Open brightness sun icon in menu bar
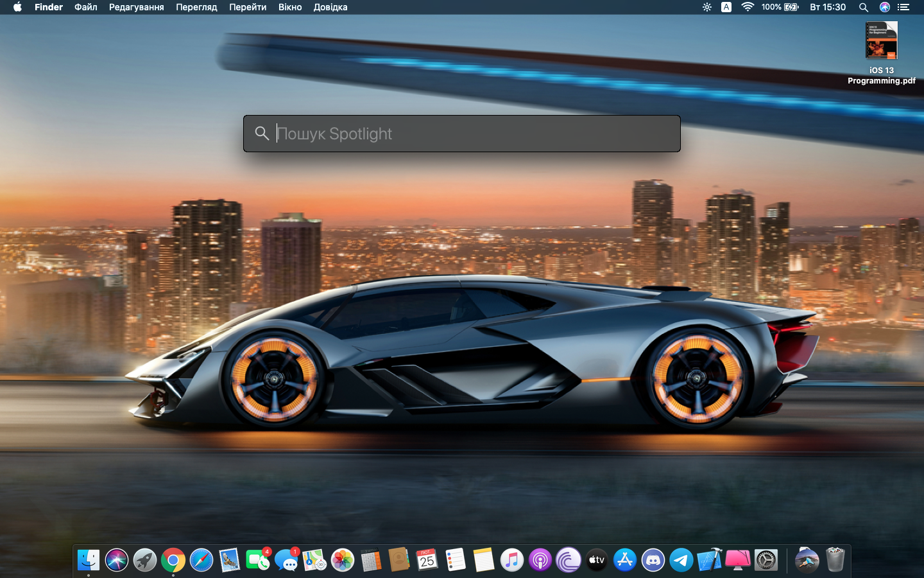Image resolution: width=924 pixels, height=578 pixels. 706,7
